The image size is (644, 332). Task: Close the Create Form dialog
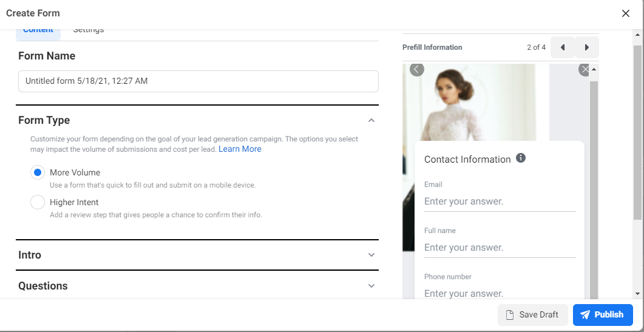point(626,13)
